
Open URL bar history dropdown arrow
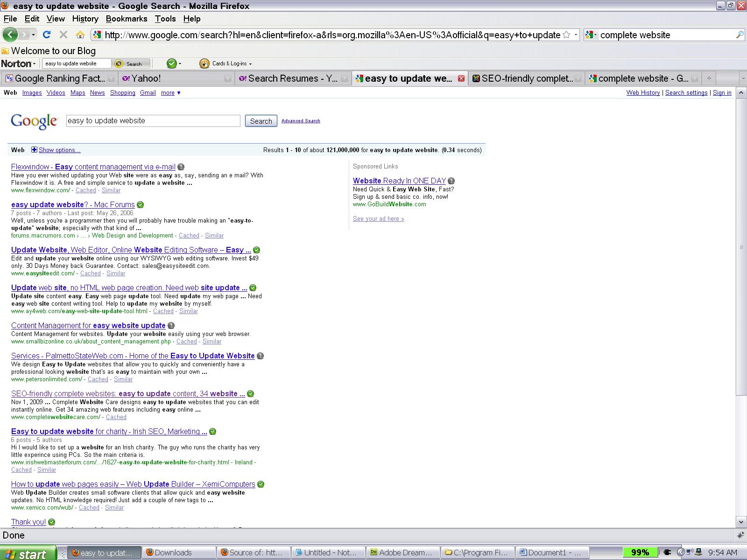576,35
